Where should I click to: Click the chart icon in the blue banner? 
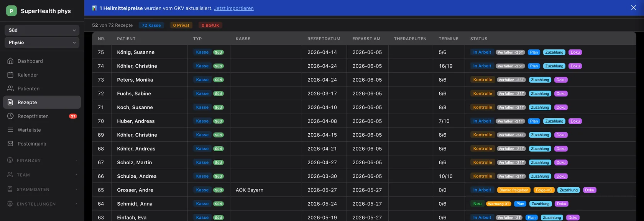click(x=94, y=8)
